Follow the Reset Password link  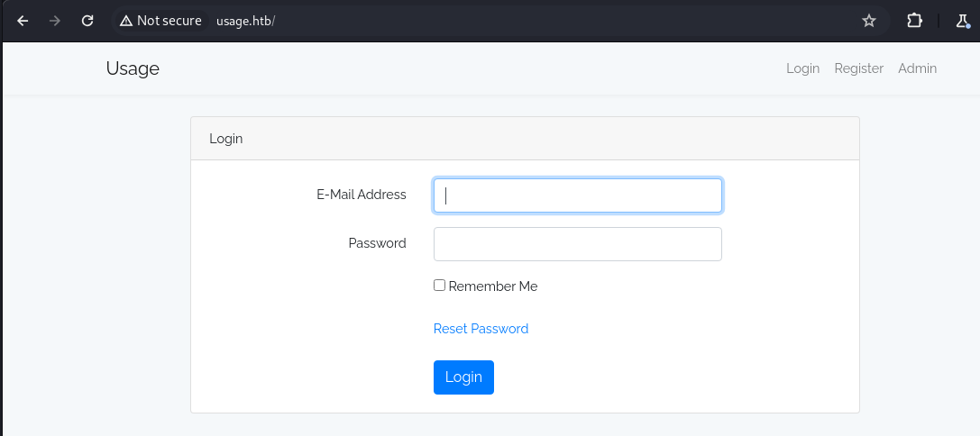(x=481, y=329)
